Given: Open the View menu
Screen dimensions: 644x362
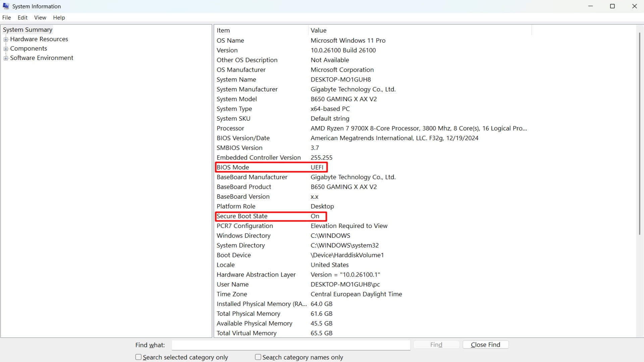Looking at the screenshot, I should click(x=40, y=18).
